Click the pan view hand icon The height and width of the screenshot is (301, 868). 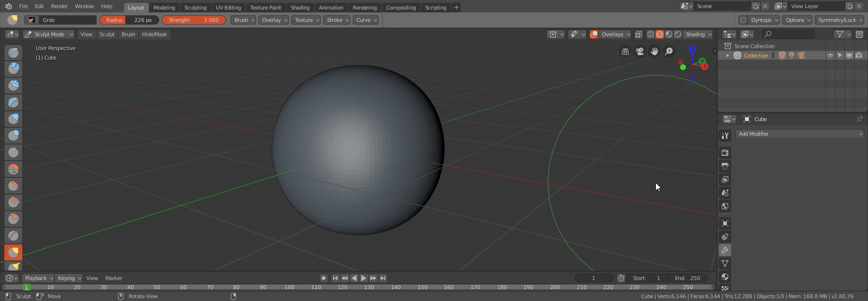point(654,51)
